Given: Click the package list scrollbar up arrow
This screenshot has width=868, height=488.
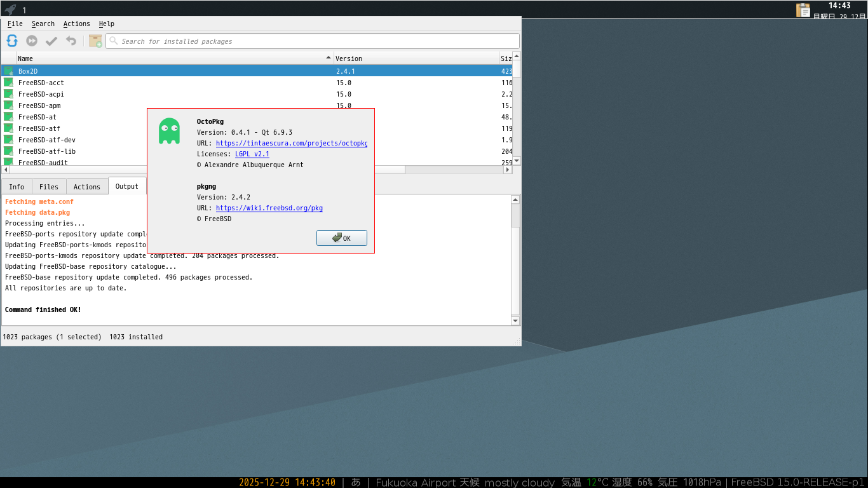Looking at the screenshot, I should click(x=517, y=57).
